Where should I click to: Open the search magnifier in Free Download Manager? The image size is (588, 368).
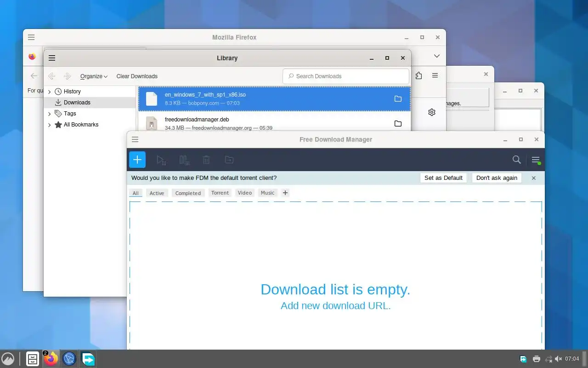pyautogui.click(x=517, y=160)
